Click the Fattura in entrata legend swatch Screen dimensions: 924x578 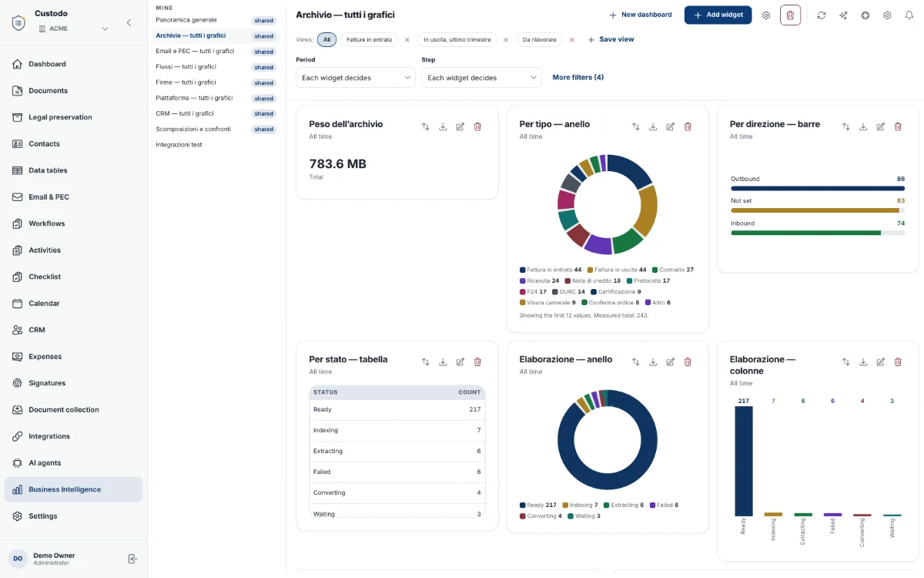[x=523, y=270]
